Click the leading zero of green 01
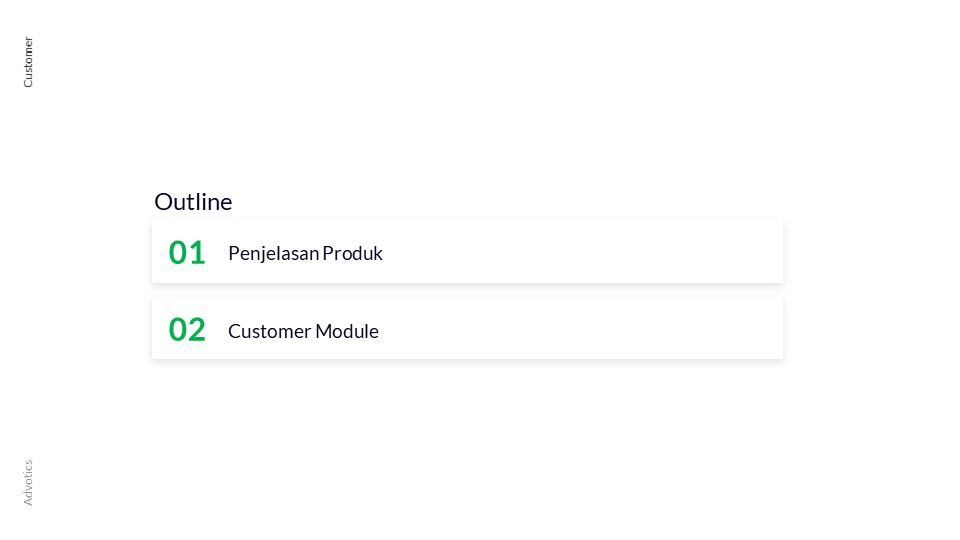The height and width of the screenshot is (540, 960). [178, 252]
